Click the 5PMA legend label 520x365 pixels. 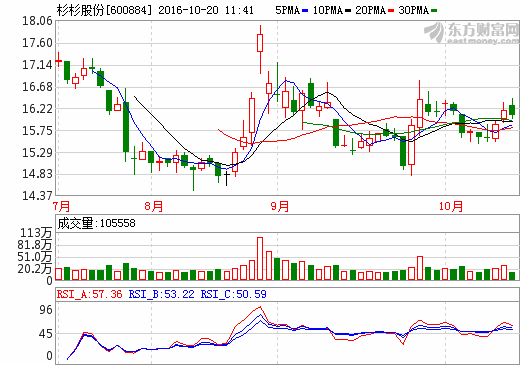(x=287, y=10)
